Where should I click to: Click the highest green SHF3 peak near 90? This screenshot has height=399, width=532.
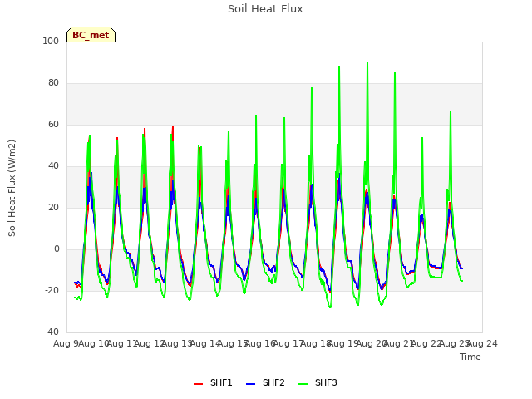[x=367, y=62]
